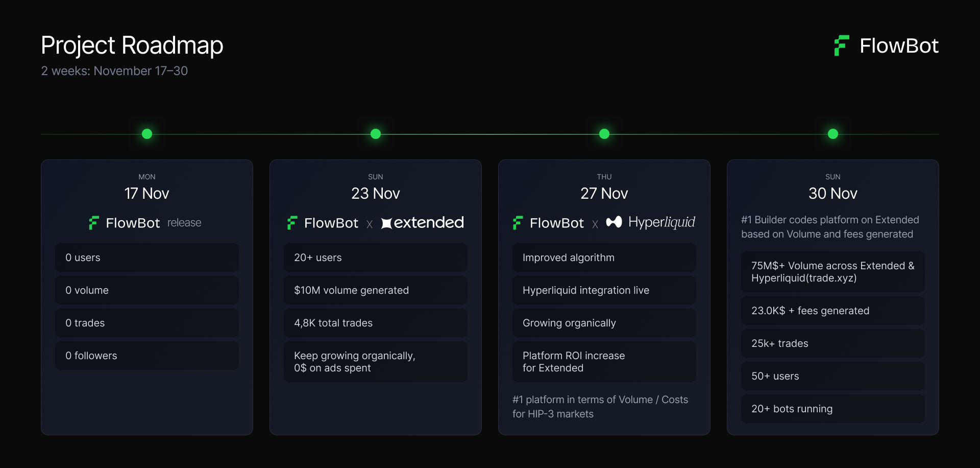Click the FlowBot logo icon in top-right header
Screen dimensions: 980x468
(x=842, y=45)
